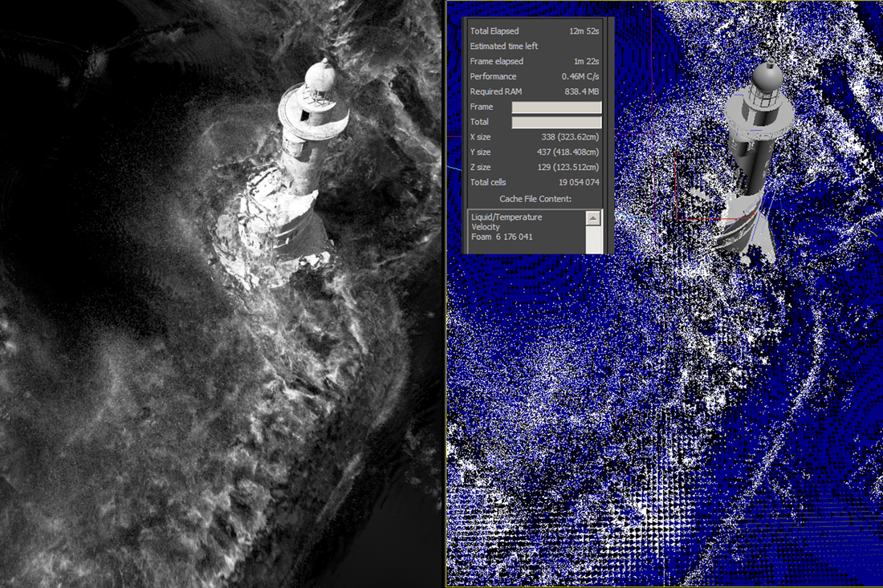Click the Frame progress bar
Image resolution: width=883 pixels, height=588 pixels.
pyautogui.click(x=556, y=107)
